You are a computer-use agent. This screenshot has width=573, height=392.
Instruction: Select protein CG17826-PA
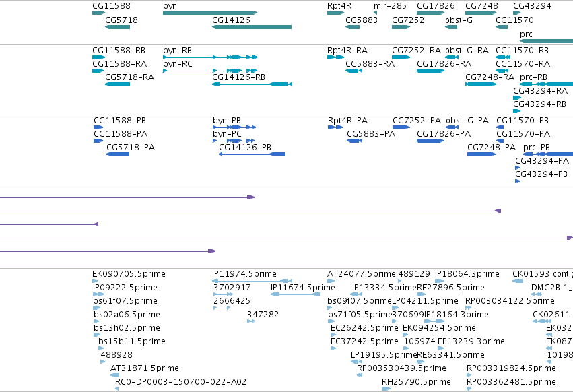[x=444, y=134]
